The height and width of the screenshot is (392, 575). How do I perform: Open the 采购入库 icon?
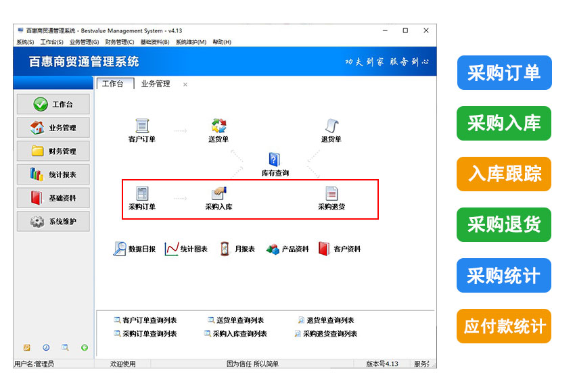(219, 193)
